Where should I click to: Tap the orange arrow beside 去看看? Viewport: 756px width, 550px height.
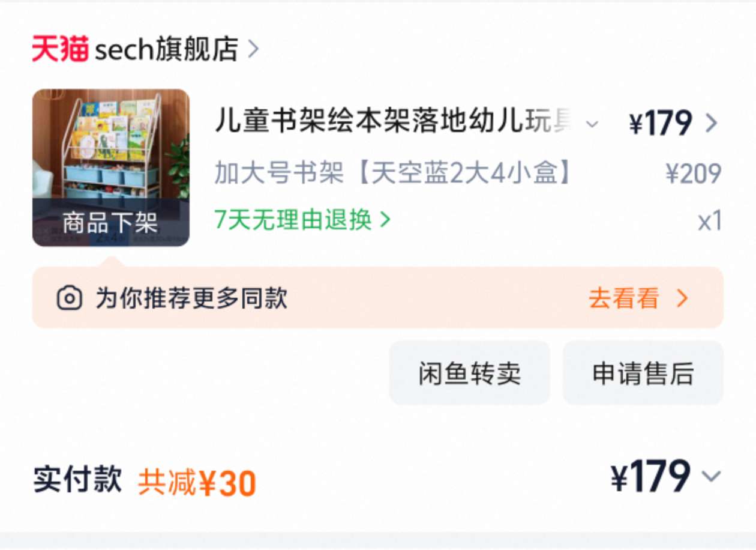(682, 298)
